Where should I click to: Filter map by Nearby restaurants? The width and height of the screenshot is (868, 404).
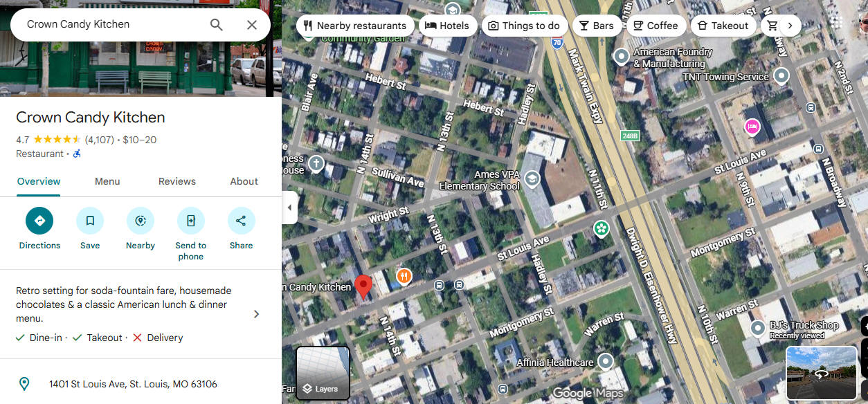[356, 26]
